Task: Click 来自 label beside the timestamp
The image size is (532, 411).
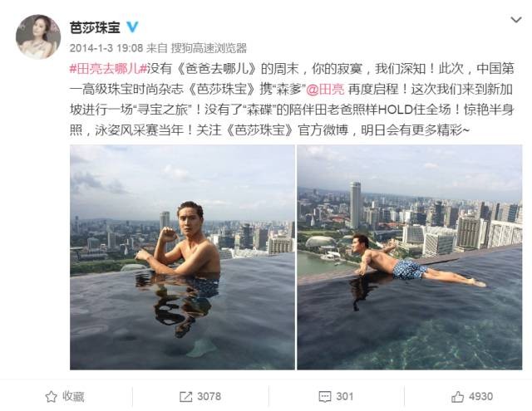Action: click(157, 48)
